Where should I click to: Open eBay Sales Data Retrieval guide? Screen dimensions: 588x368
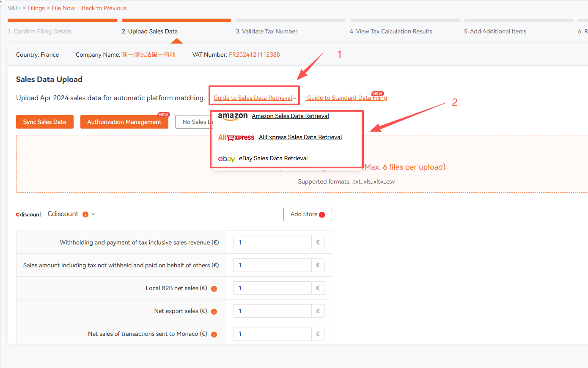coord(273,158)
